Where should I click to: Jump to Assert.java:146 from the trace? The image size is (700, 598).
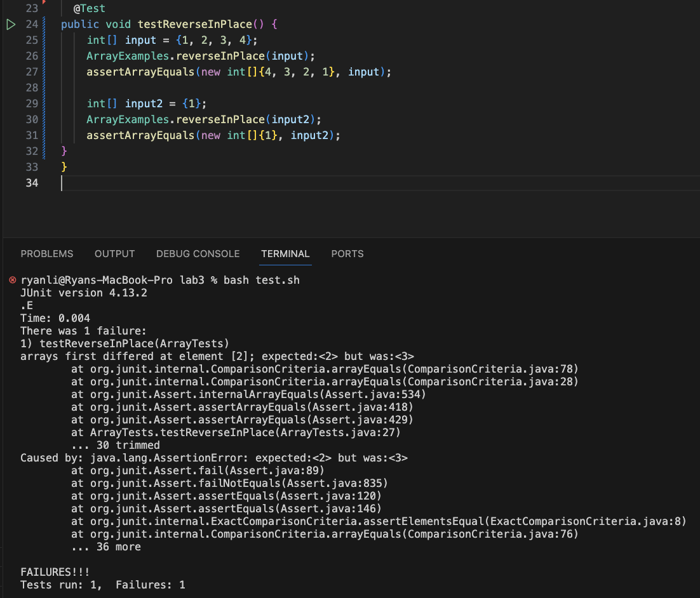point(328,508)
